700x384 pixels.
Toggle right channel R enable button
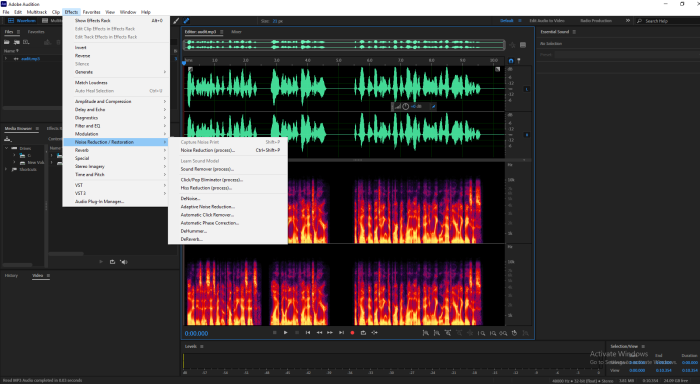coord(526,134)
